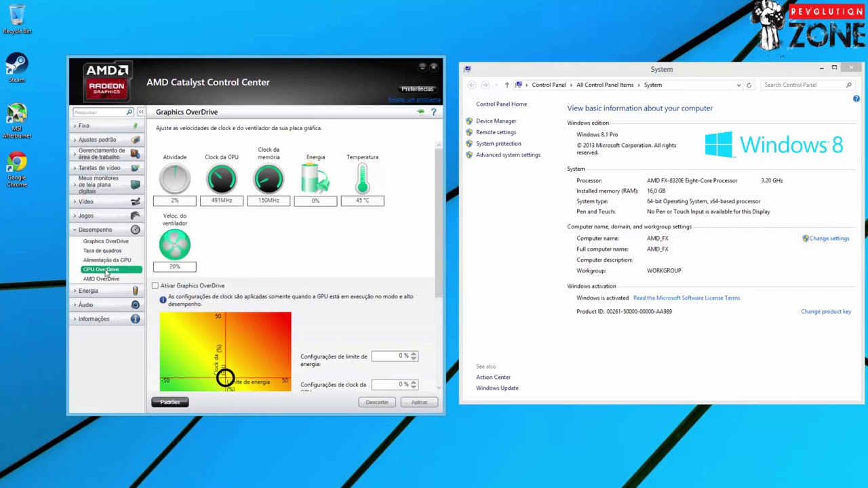Open the Catalyst help question mark
The width and height of the screenshot is (868, 488).
coord(434,112)
